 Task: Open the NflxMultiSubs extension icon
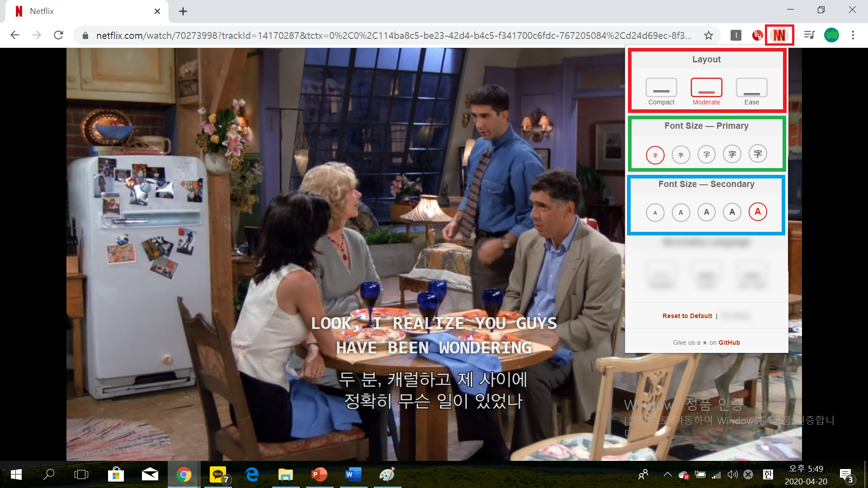779,35
